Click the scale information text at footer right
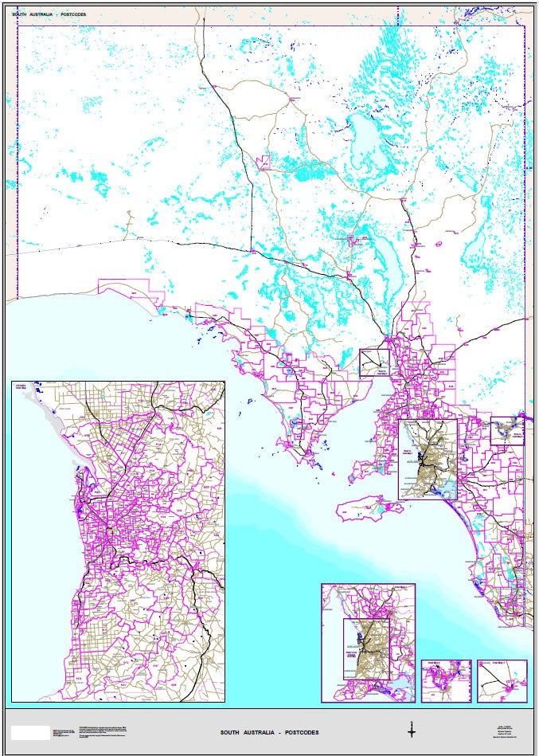Image resolution: width=539 pixels, height=756 pixels. pyautogui.click(x=504, y=731)
